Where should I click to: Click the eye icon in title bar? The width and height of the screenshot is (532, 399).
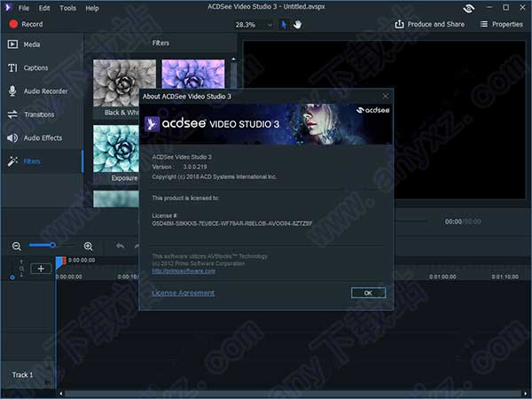point(468,8)
